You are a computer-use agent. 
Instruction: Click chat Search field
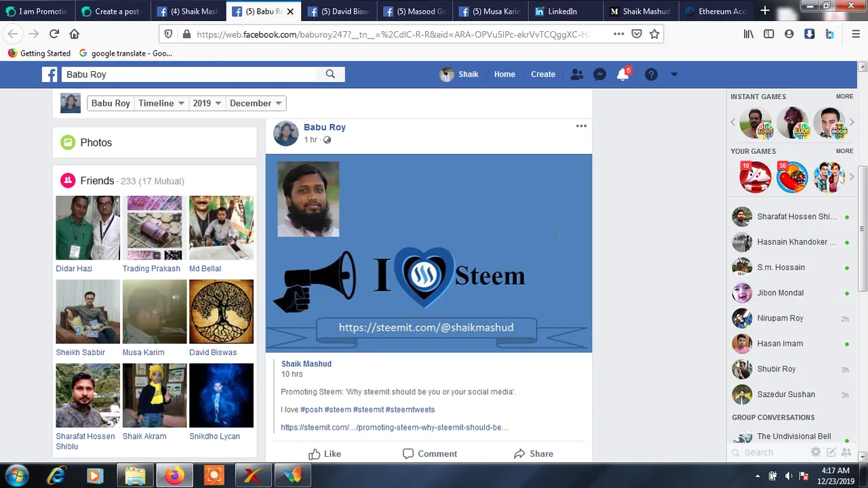click(770, 452)
